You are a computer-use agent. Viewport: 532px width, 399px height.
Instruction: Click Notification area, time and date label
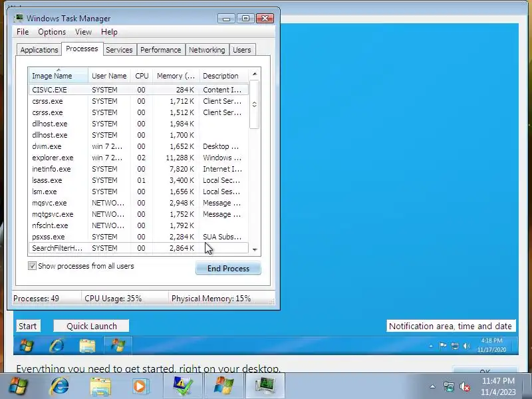[x=451, y=326]
